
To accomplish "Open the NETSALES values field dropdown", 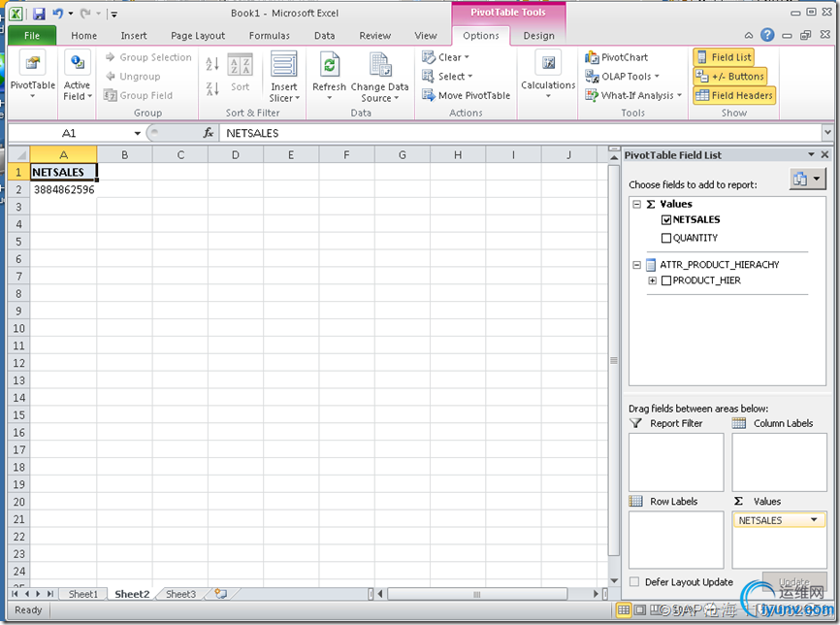I will pyautogui.click(x=814, y=520).
